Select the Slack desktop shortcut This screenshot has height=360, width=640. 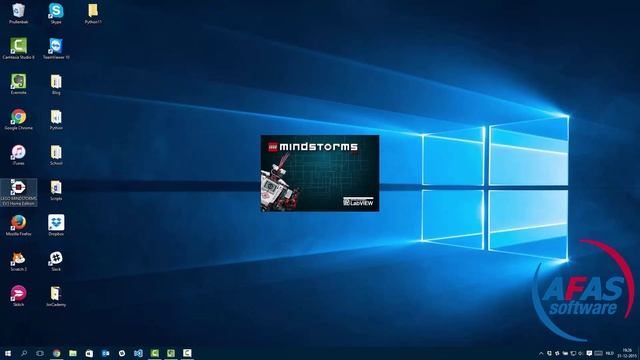(x=56, y=261)
